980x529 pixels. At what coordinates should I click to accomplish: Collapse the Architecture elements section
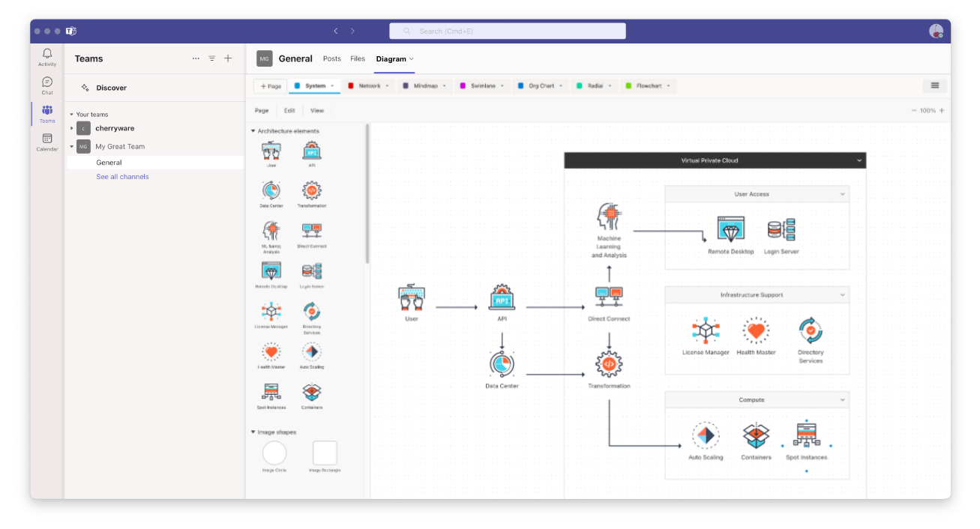pyautogui.click(x=255, y=130)
